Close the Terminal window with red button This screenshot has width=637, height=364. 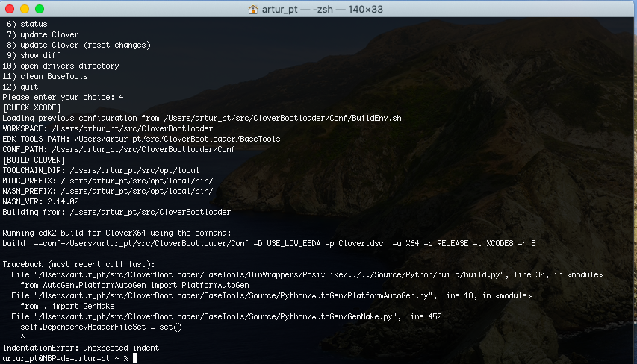pos(10,9)
